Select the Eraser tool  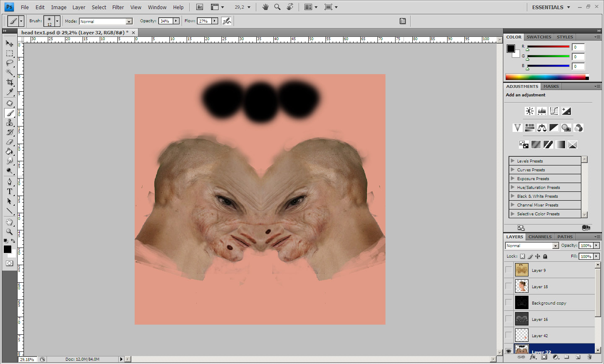tap(9, 142)
